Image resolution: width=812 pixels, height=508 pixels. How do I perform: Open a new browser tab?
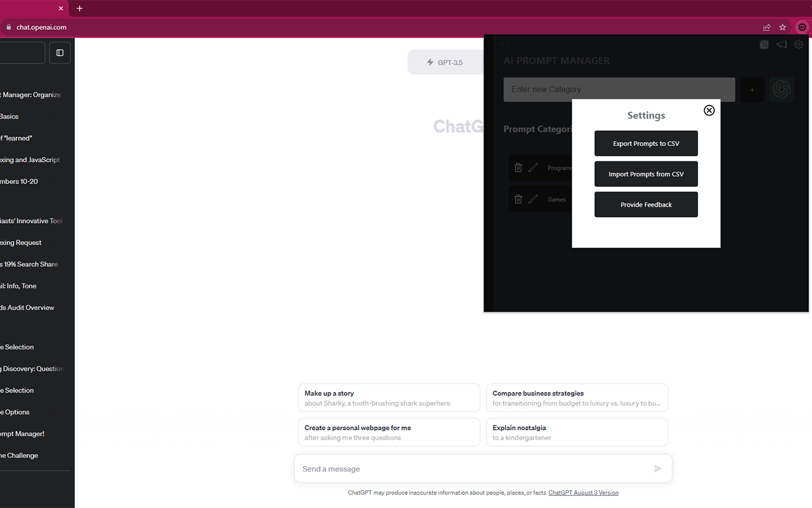[x=79, y=8]
